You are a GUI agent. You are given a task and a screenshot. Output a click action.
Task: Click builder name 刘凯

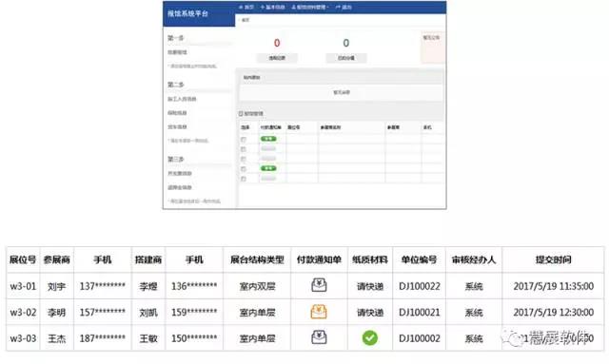click(x=148, y=313)
